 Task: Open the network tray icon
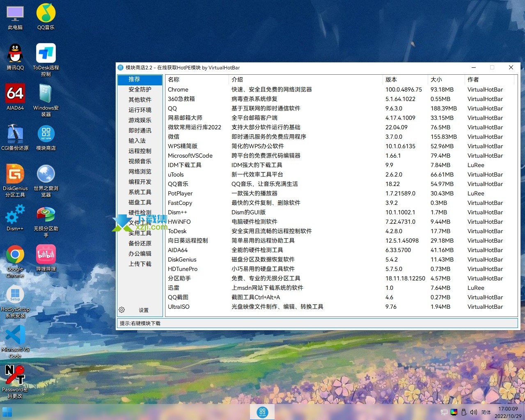[444, 412]
